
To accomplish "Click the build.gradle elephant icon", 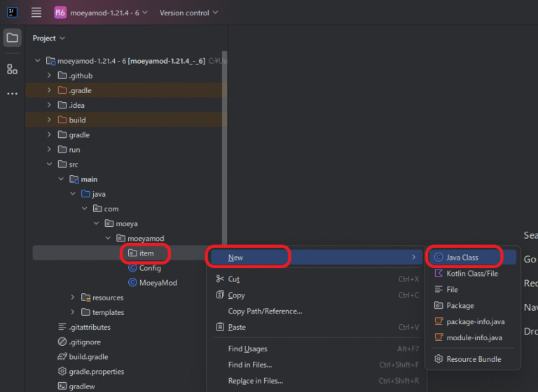I will pos(62,357).
